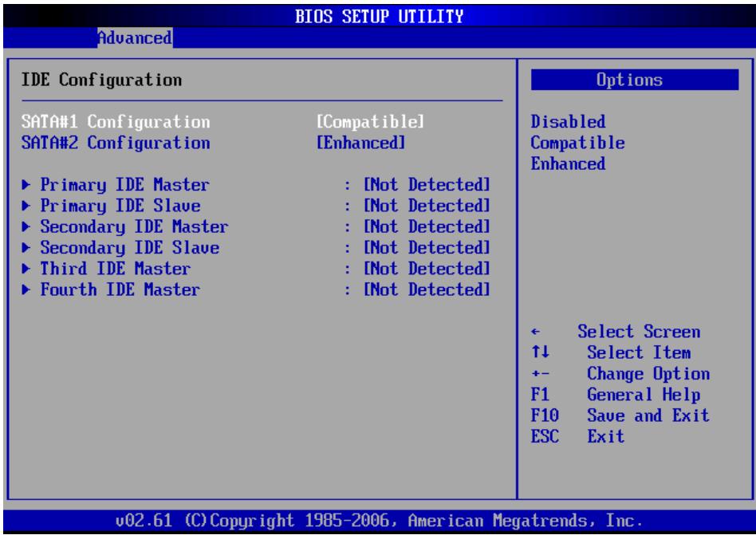Viewport: 756px width, 535px height.
Task: Click the Third IDE Master Not Detected value
Action: (x=427, y=269)
